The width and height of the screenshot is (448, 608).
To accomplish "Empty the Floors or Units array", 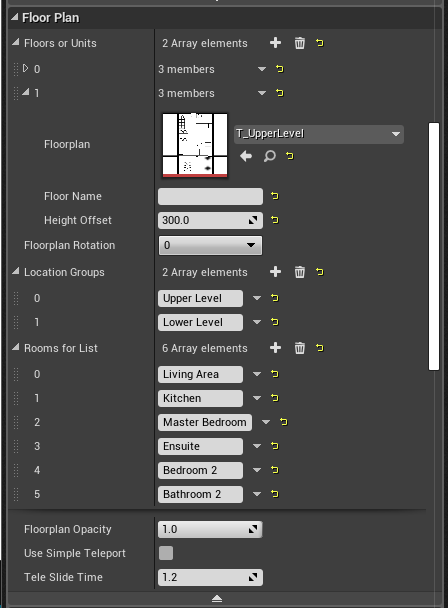I will click(x=299, y=43).
